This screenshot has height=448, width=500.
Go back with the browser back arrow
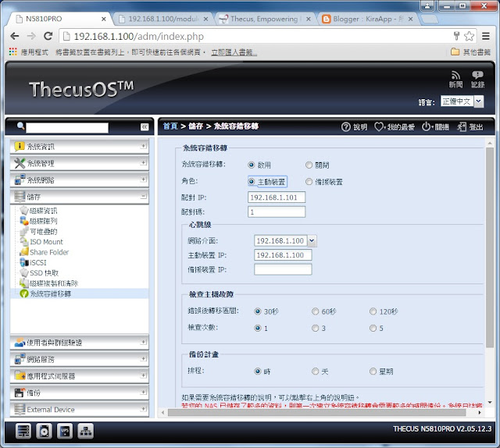[x=15, y=36]
